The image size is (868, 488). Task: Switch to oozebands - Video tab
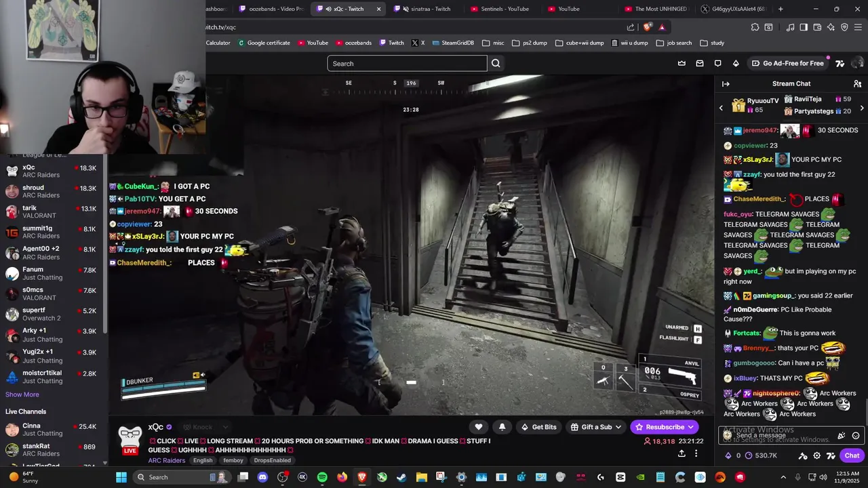[x=271, y=9]
